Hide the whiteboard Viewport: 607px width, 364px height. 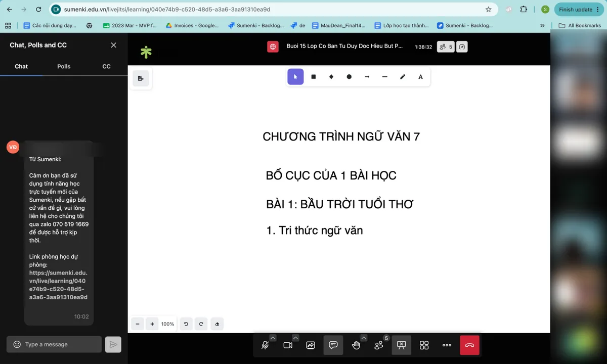pyautogui.click(x=402, y=345)
